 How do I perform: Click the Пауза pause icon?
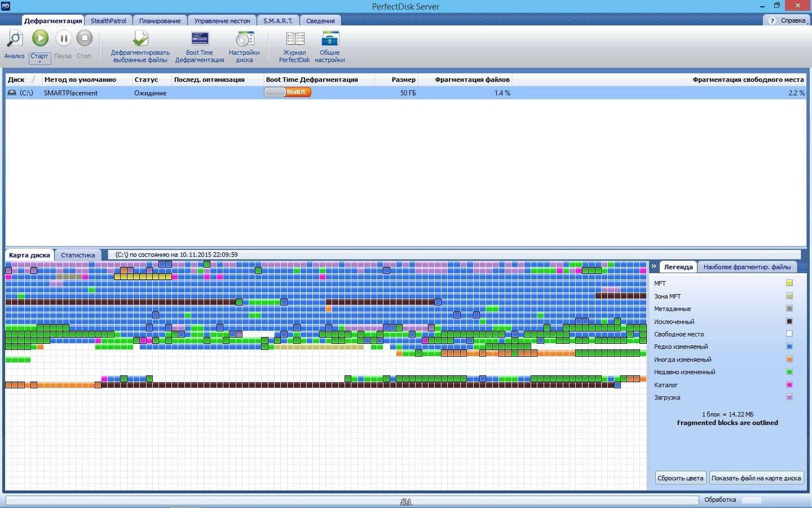63,38
